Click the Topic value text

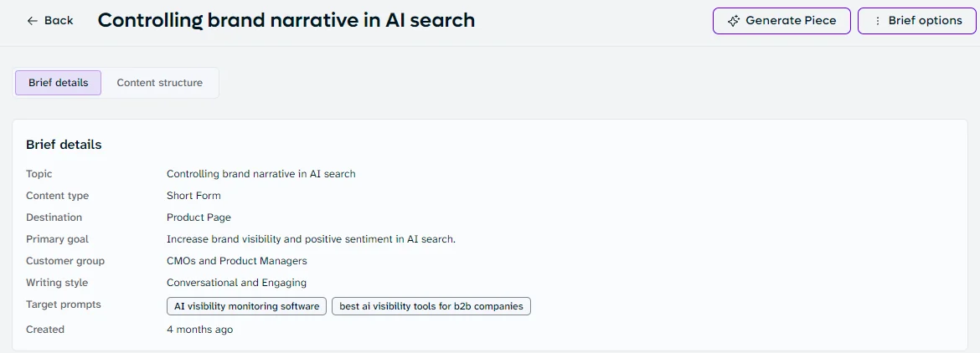tap(260, 174)
